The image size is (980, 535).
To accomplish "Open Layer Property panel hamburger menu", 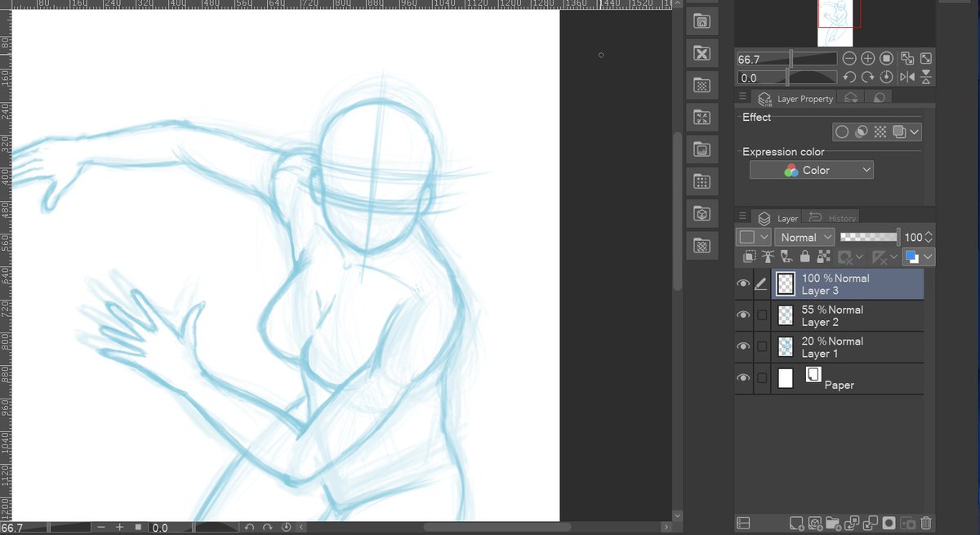I will [742, 97].
